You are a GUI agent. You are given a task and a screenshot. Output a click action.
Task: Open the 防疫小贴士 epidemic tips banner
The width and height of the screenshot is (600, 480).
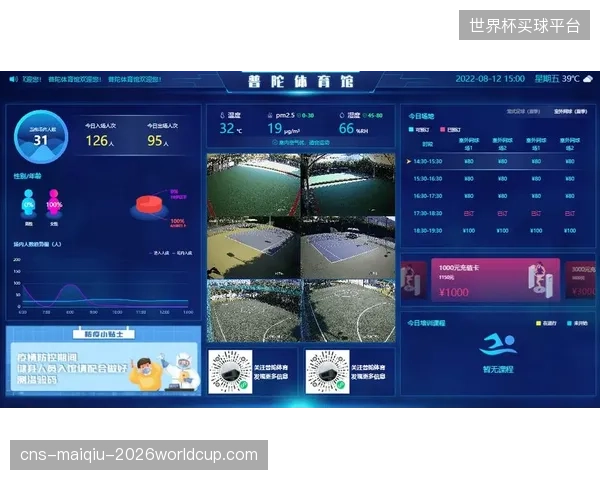[103, 361]
